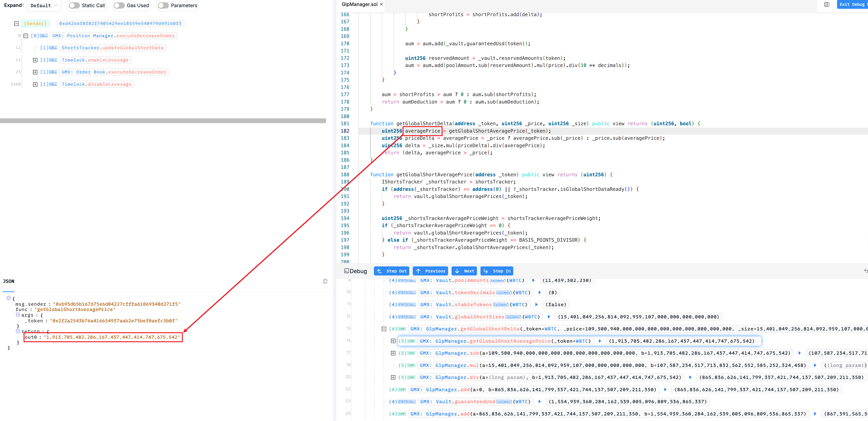Toggle Gas Used display on
Image resolution: width=868 pixels, height=421 pixels.
119,5
